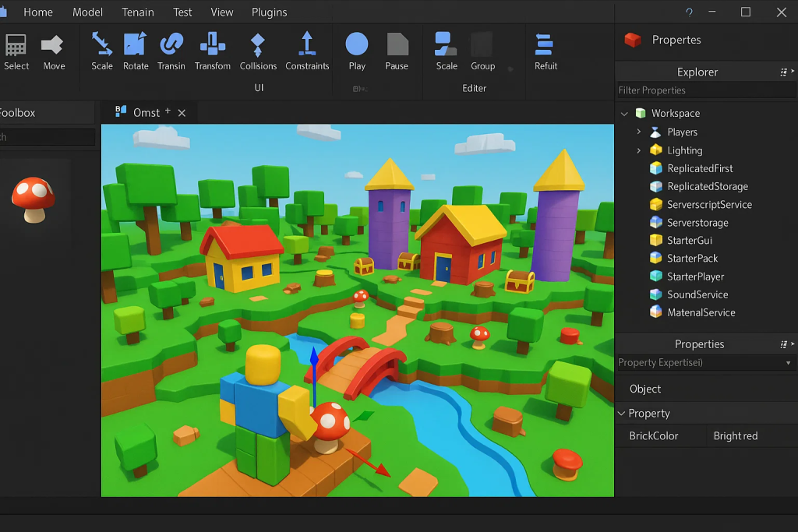Select StarterGui in Explorer
This screenshot has width=798, height=532.
pyautogui.click(x=689, y=241)
